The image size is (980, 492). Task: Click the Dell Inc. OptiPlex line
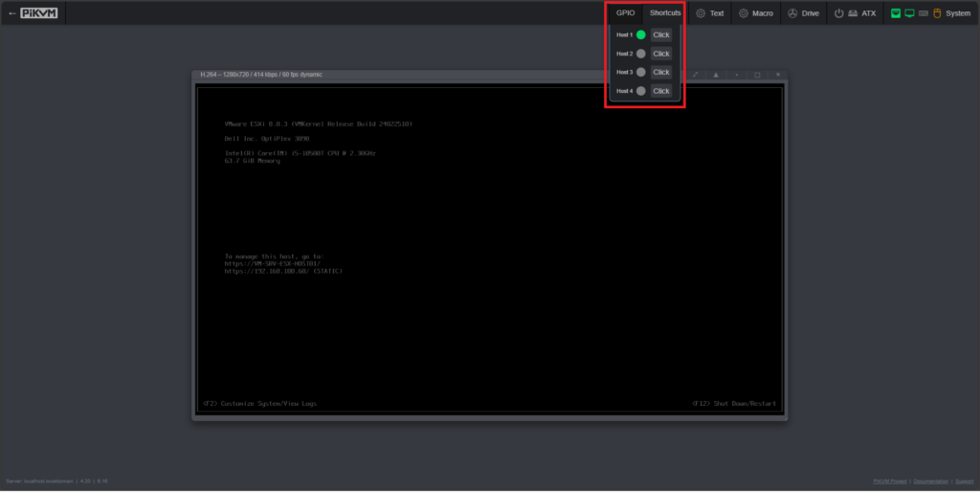(x=267, y=139)
